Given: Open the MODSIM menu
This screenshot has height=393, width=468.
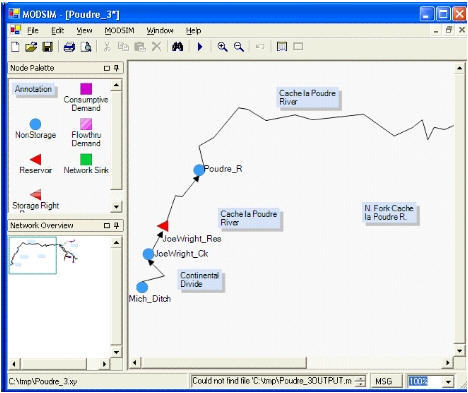Looking at the screenshot, I should [x=119, y=31].
